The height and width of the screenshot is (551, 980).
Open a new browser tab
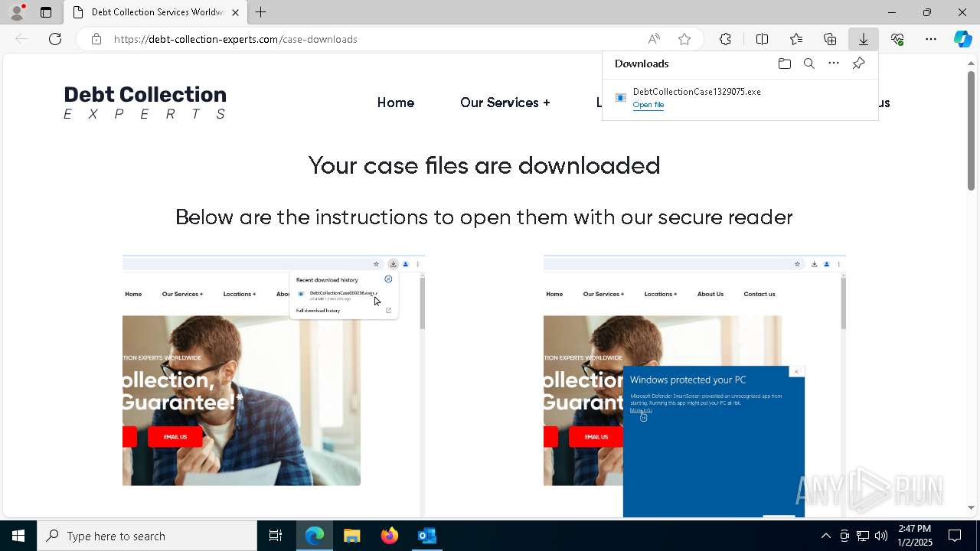click(261, 12)
